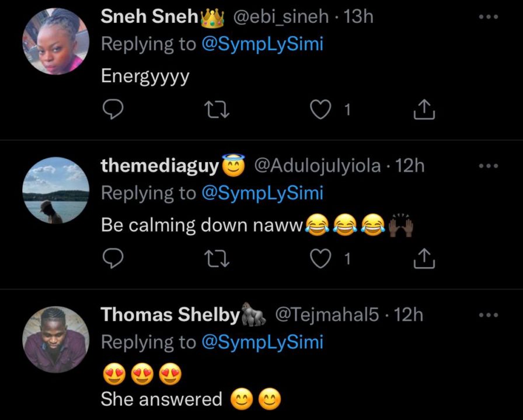The width and height of the screenshot is (523, 420).
Task: Click the reply icon under Sneh Sneh's tweet
Action: (x=113, y=109)
